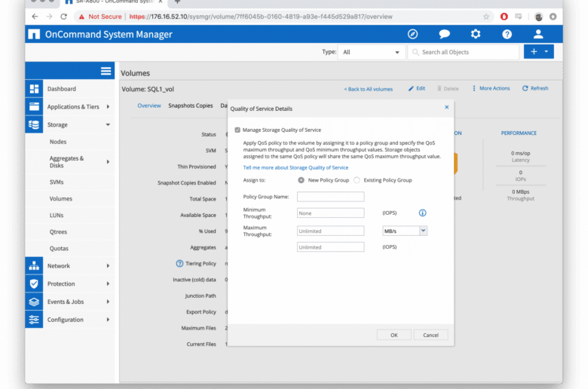
Task: Click the Applications & Tiers sidebar icon
Action: click(x=34, y=106)
